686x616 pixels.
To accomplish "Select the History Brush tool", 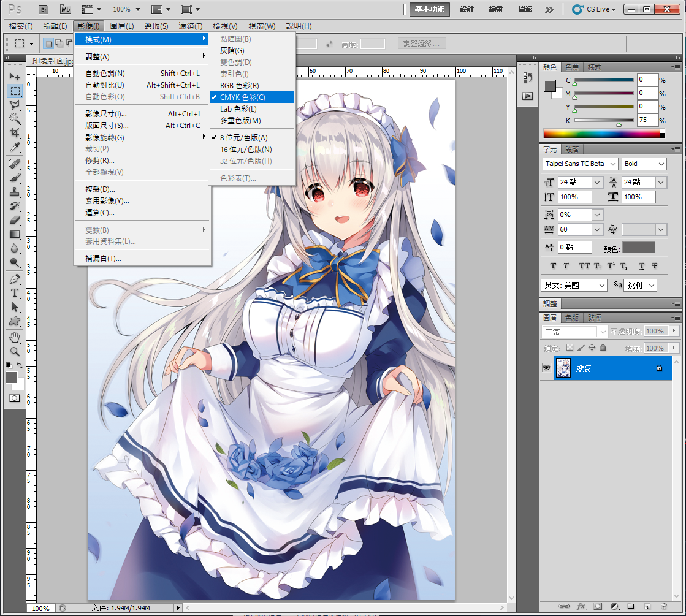I will coord(15,206).
